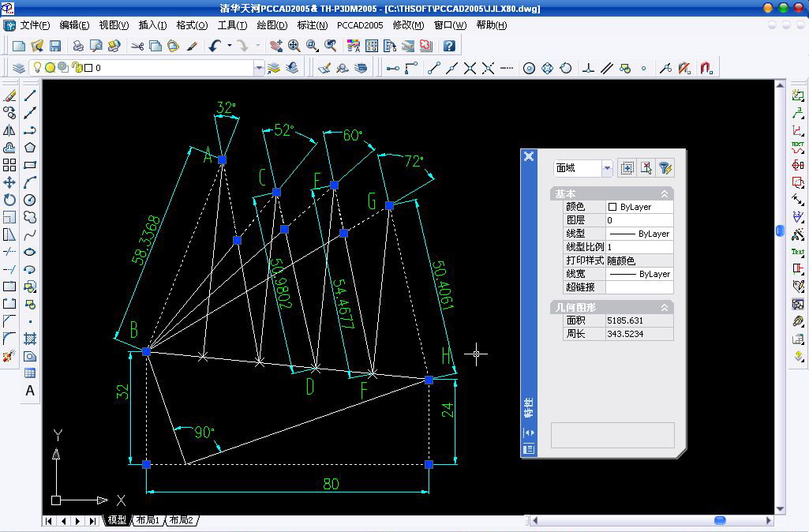Open the layer list dropdown arrow
809x532 pixels.
tap(259, 68)
